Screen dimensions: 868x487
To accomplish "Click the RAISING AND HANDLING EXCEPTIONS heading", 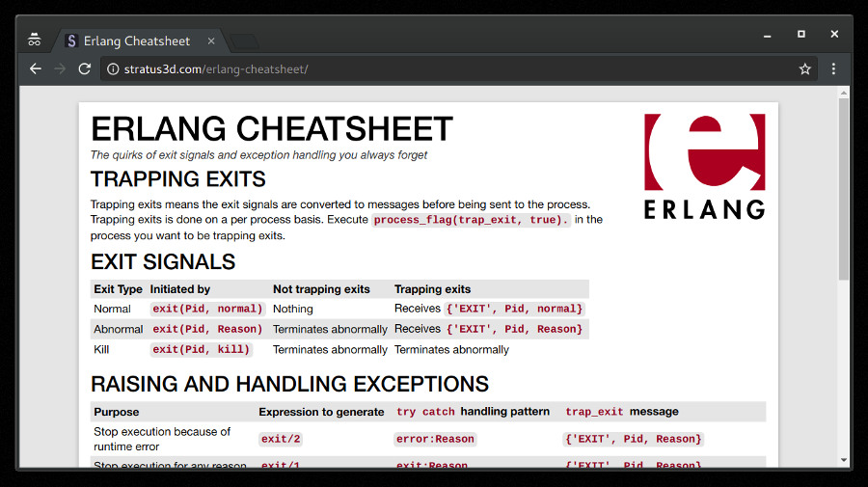I will [x=290, y=384].
